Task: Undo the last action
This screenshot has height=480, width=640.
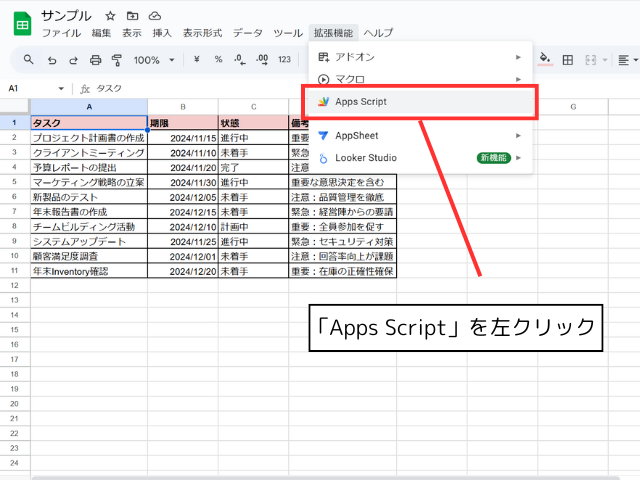Action: [52, 60]
